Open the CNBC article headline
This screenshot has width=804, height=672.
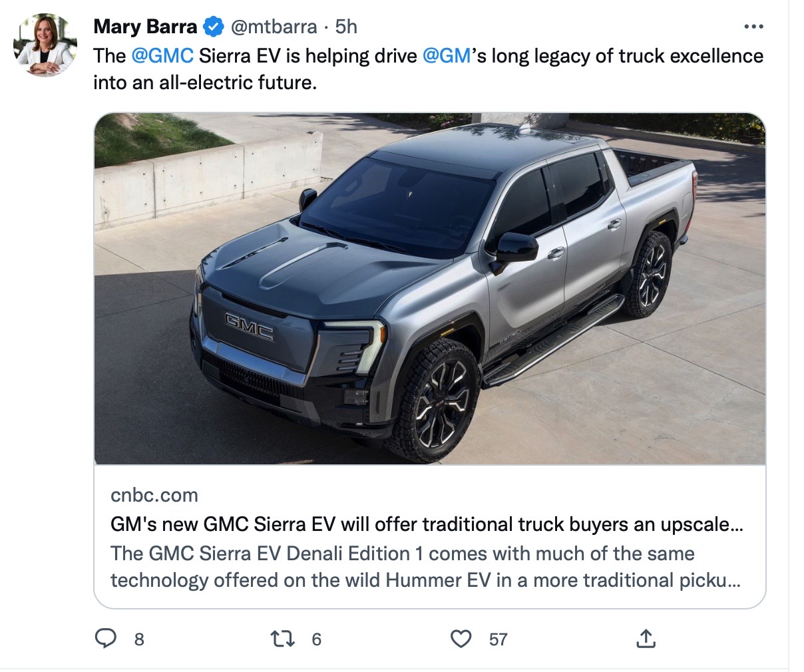[x=426, y=524]
